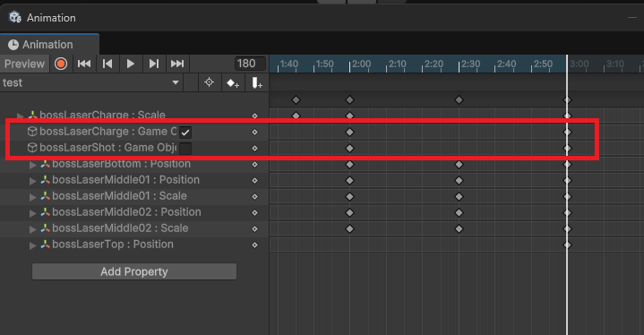
Task: Select the Animation tab
Action: 49,45
